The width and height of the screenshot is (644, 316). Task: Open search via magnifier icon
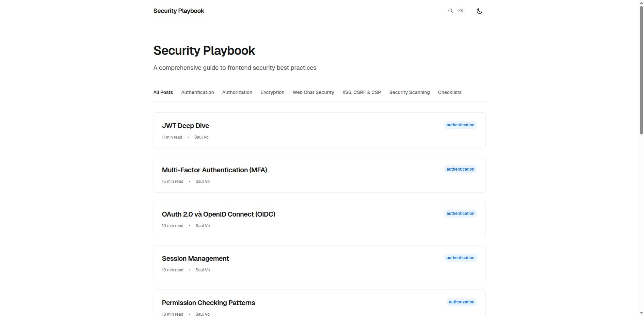[450, 11]
